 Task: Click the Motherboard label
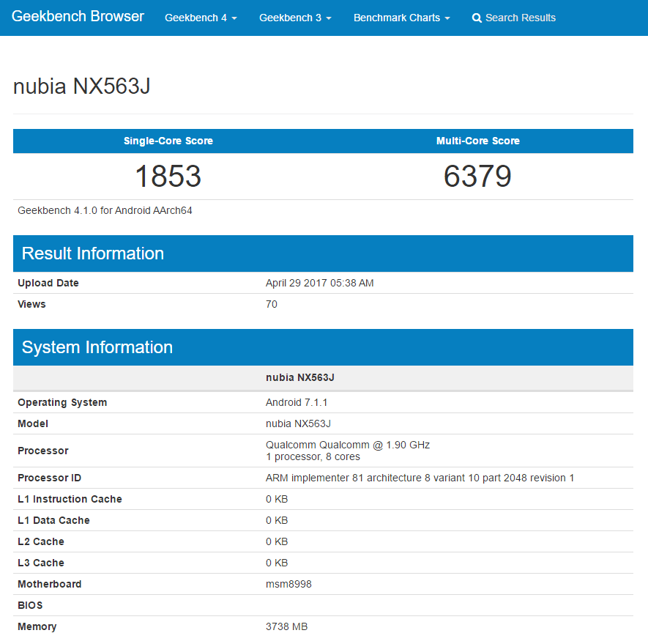click(x=50, y=584)
